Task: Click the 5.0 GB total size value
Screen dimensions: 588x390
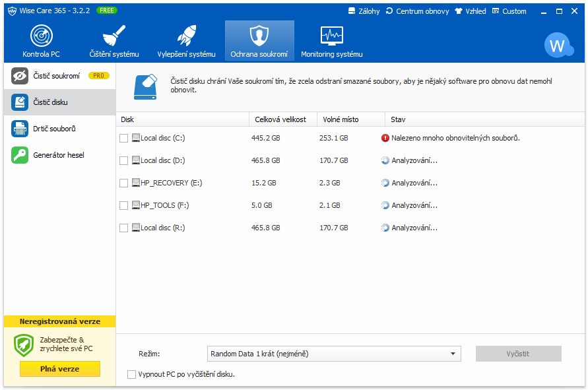Action: pos(262,205)
